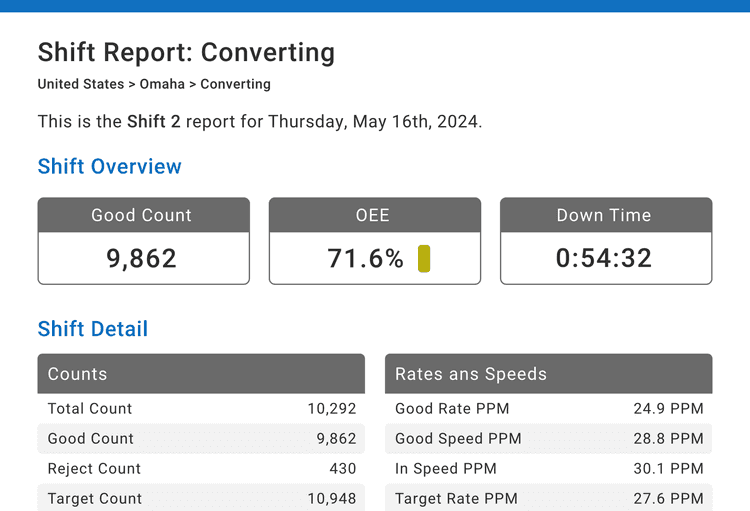Select the Reject Count row label
Screen dimensions: 750x511
coord(94,469)
